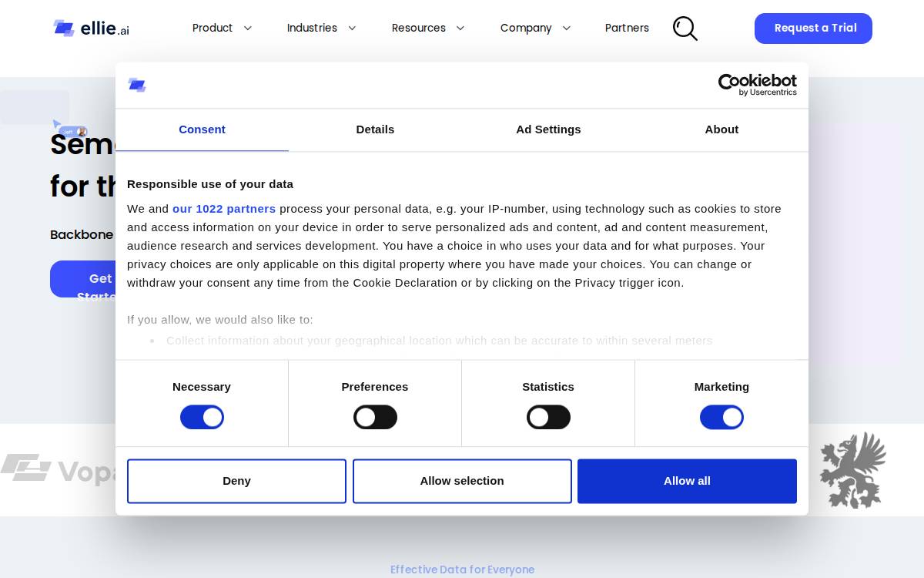The width and height of the screenshot is (924, 578).
Task: Click the Vopak logo behind the dialog
Action: (59, 470)
